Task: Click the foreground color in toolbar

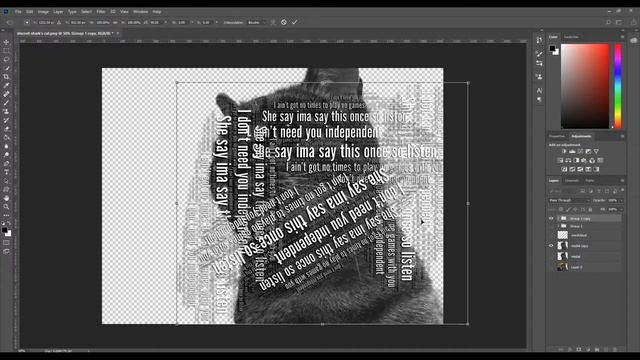Action: click(4, 231)
